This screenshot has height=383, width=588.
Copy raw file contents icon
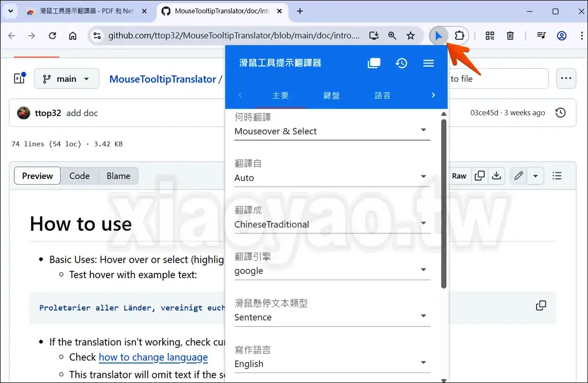[x=480, y=176]
